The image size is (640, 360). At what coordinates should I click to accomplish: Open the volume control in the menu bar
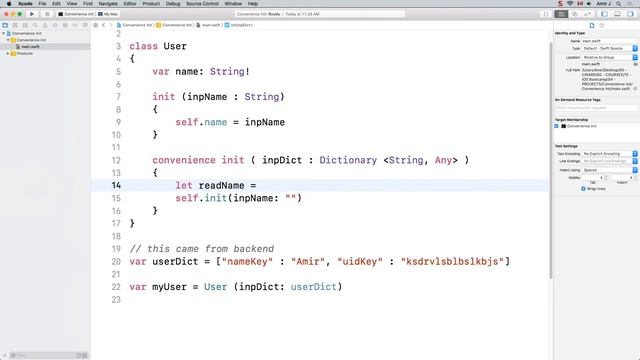589,4
